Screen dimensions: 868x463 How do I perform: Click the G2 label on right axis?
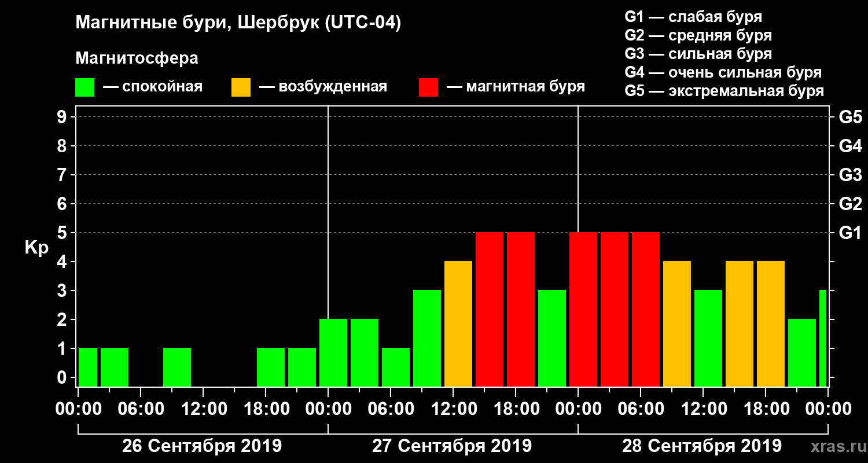pos(850,204)
